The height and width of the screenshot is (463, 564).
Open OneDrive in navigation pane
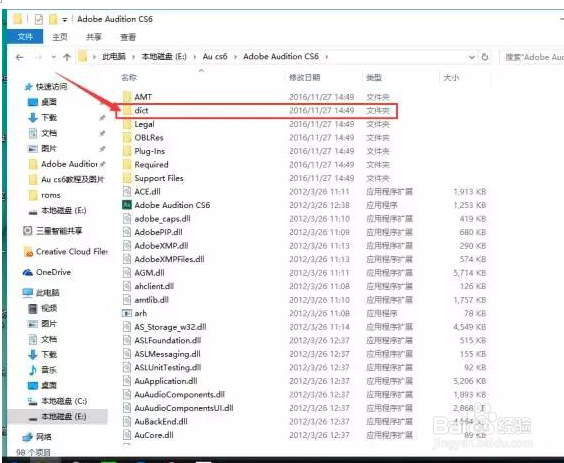coord(53,272)
